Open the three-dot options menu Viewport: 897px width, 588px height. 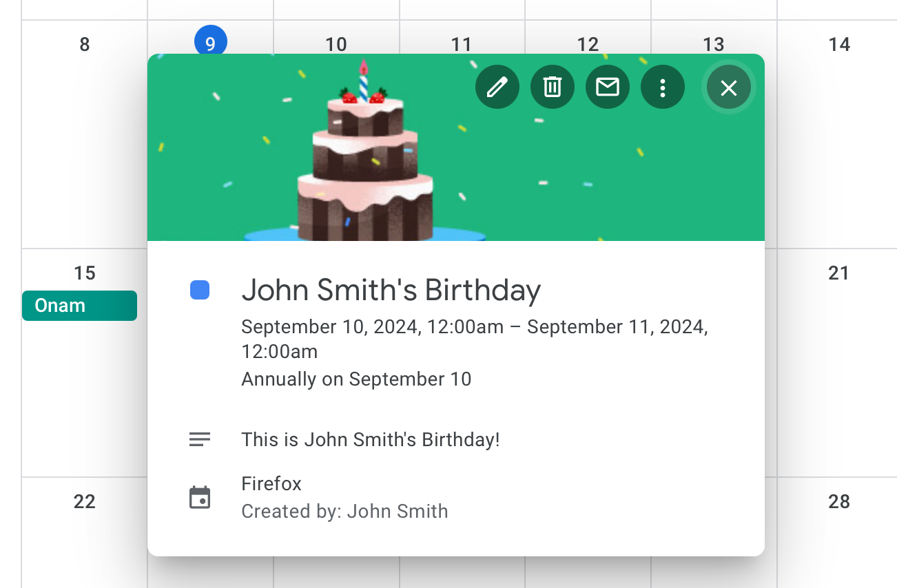point(663,87)
